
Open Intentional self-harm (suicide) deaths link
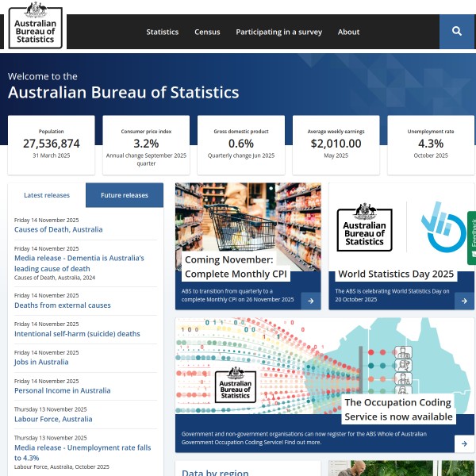[x=77, y=334]
